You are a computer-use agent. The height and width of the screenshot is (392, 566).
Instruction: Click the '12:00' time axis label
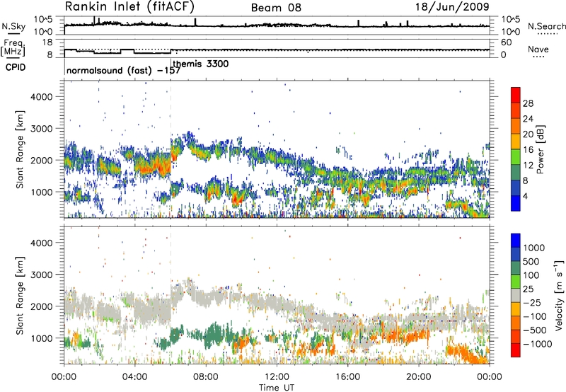(x=277, y=377)
